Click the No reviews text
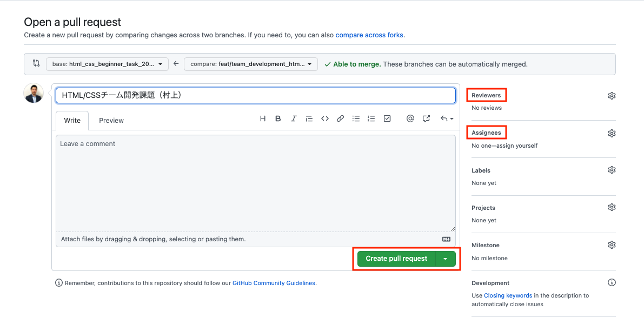This screenshot has height=317, width=644. point(487,108)
